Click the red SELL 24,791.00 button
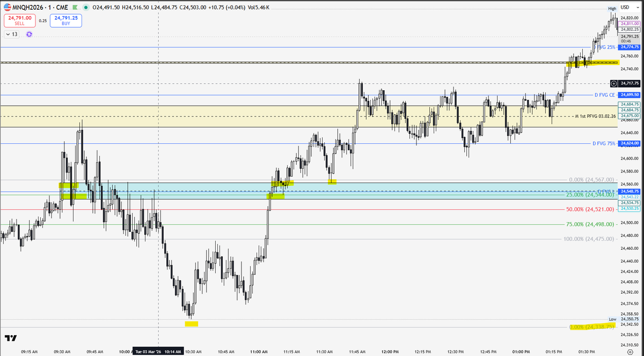This screenshot has width=644, height=356. coord(19,20)
